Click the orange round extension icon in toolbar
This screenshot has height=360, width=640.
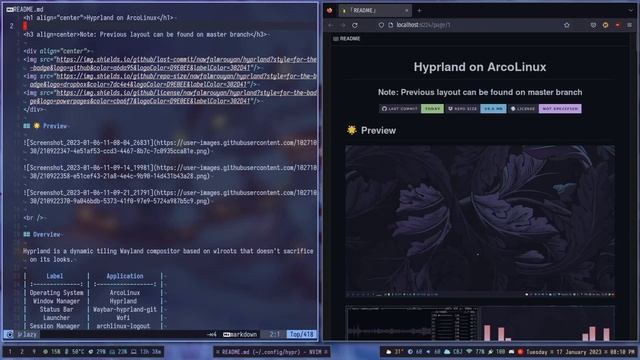[605, 25]
